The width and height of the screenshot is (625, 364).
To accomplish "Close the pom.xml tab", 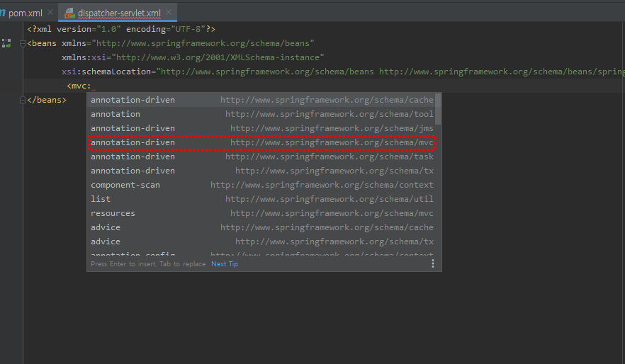I will coord(50,12).
